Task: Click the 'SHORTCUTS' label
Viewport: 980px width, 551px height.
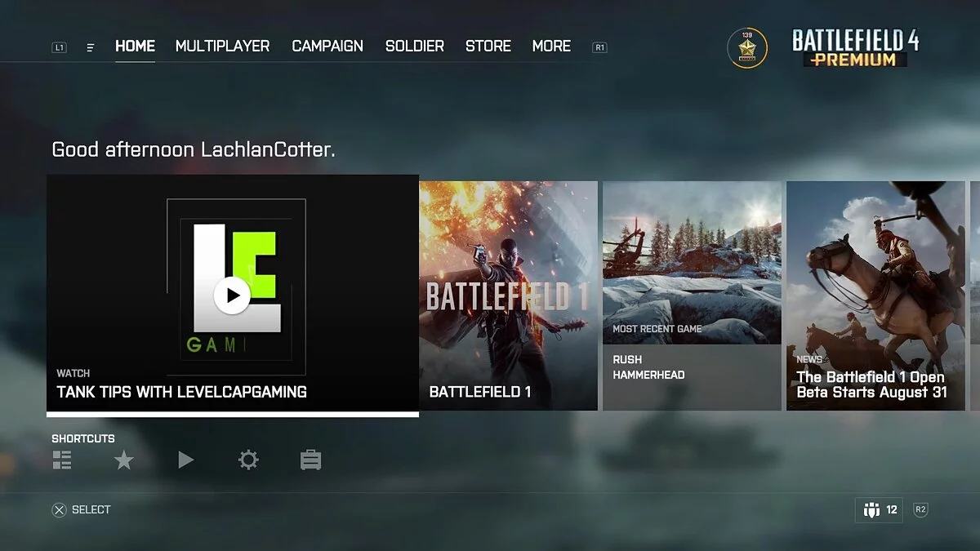Action: [x=83, y=439]
